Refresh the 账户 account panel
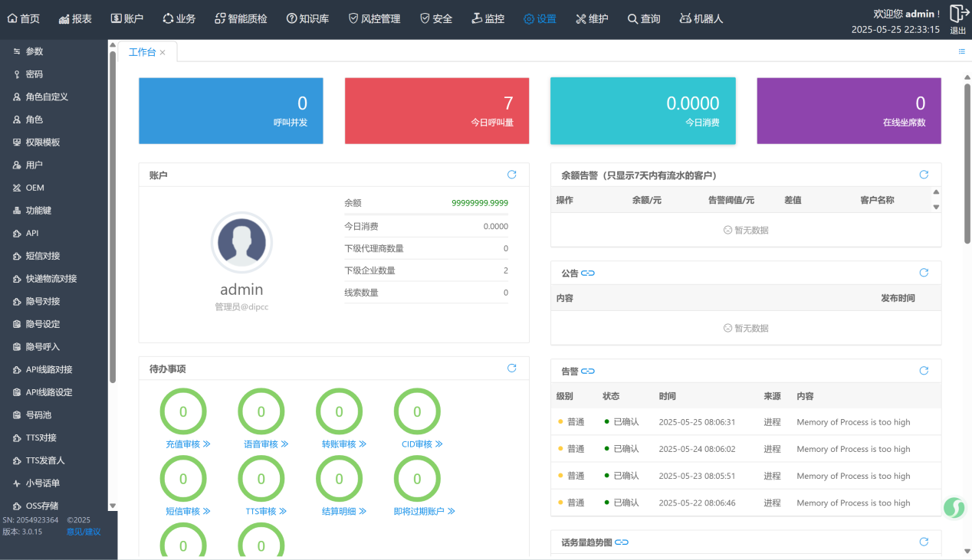Screen dimensions: 972x560 click(x=511, y=175)
